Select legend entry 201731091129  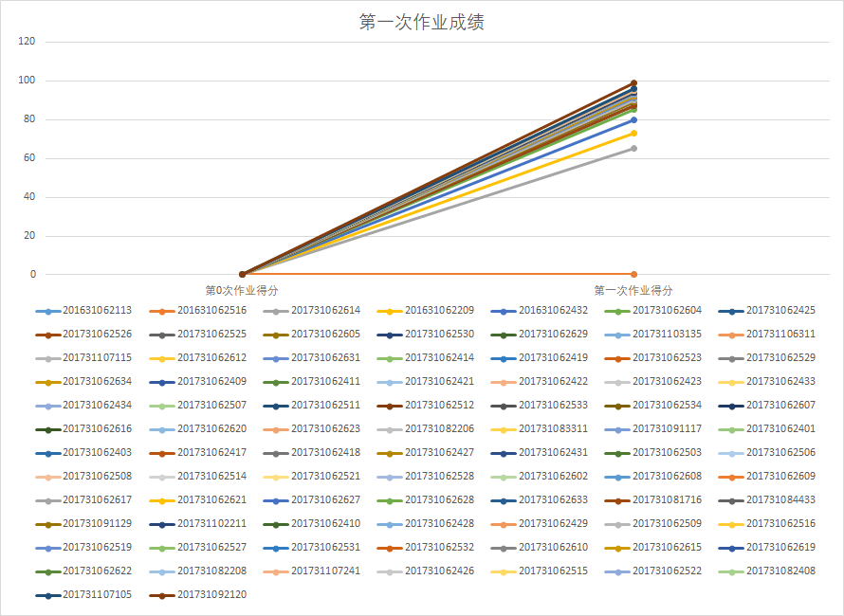83,523
